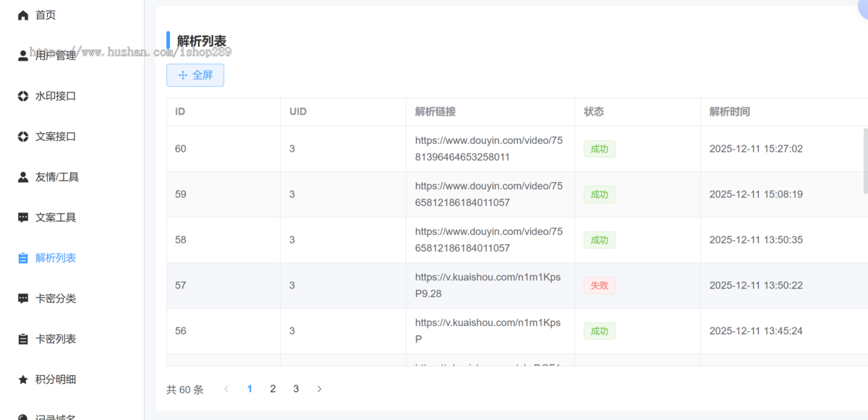
Task: Select current page 1 in pagination
Action: point(250,389)
